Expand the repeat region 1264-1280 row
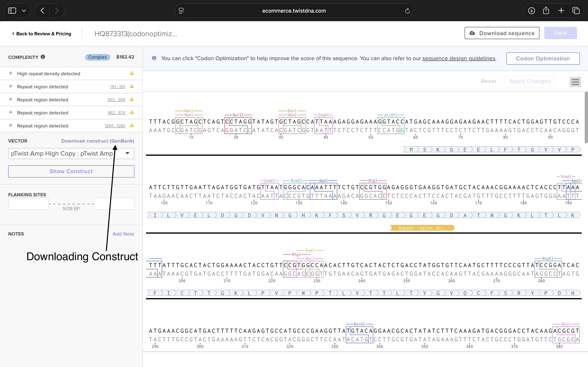This screenshot has height=367, width=588. click(11, 125)
